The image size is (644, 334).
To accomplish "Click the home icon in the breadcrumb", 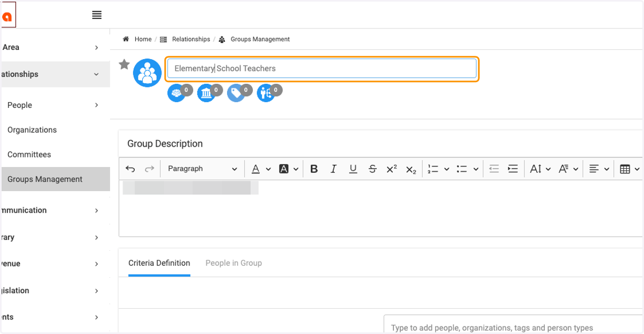I will pos(126,39).
